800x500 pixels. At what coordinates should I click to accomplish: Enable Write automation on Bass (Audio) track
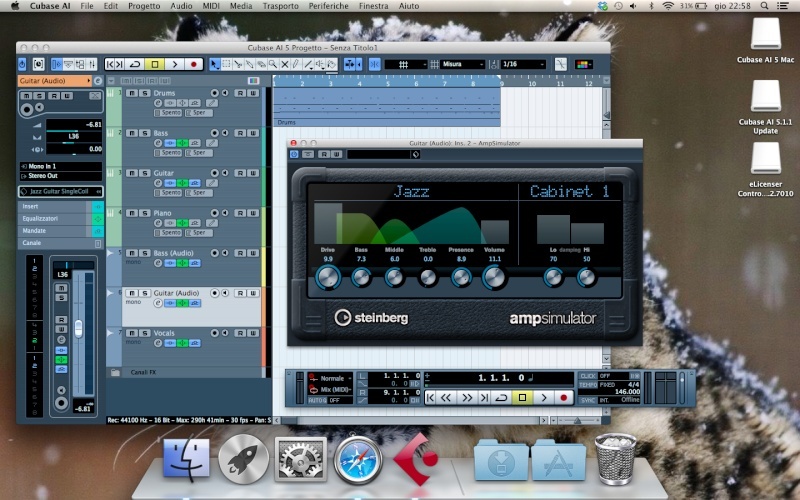pyautogui.click(x=253, y=253)
